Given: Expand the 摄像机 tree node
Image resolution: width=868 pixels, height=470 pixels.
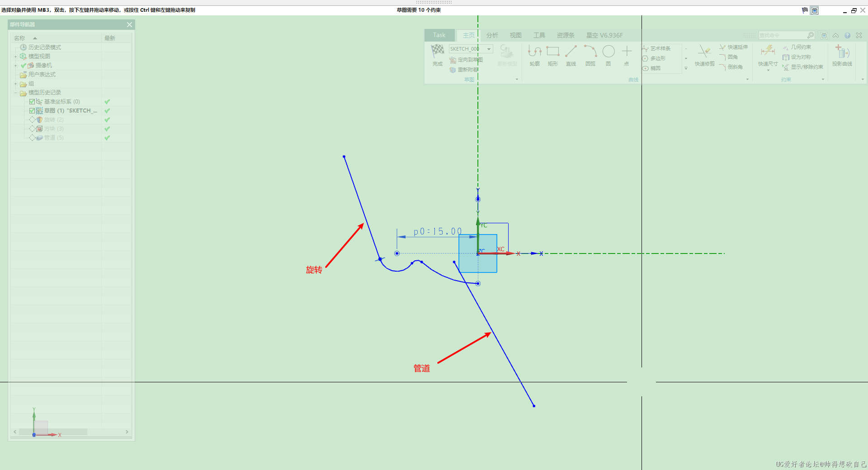Looking at the screenshot, I should pyautogui.click(x=15, y=66).
